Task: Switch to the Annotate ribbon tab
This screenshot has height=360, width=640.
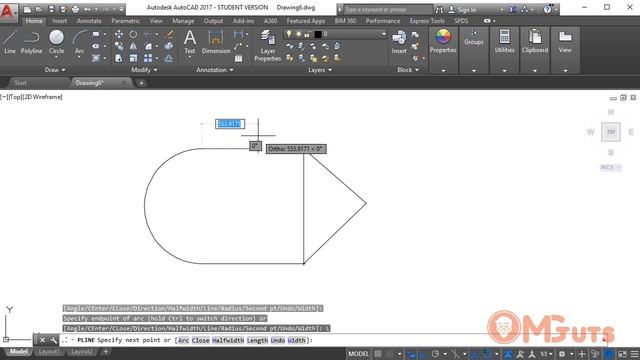Action: point(89,21)
